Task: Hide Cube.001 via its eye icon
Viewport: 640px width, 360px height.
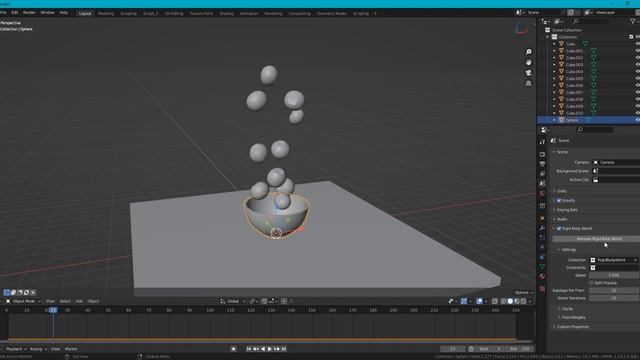Action: tap(637, 51)
